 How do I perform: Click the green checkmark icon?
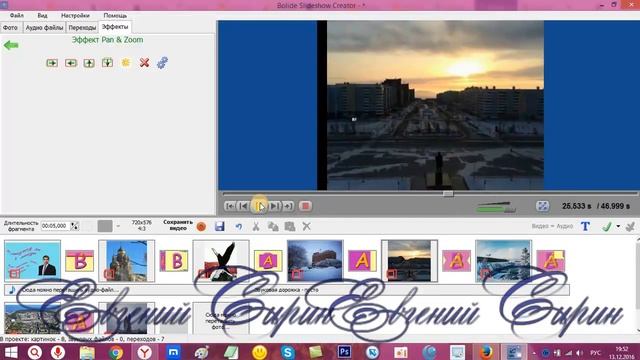[607, 226]
